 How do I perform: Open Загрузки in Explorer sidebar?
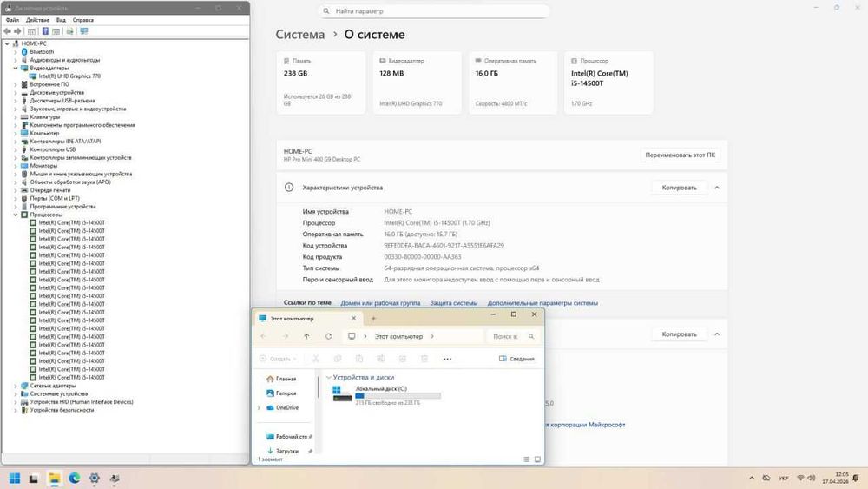pos(282,452)
